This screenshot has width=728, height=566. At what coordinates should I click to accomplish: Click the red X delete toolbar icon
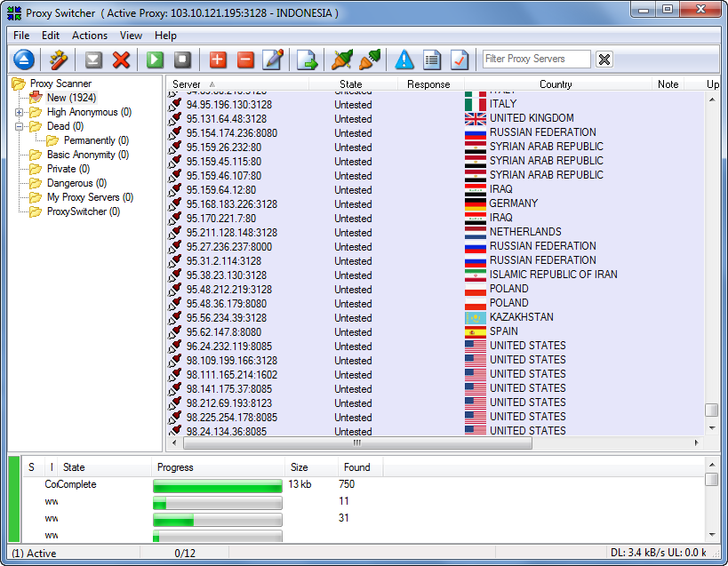(121, 60)
